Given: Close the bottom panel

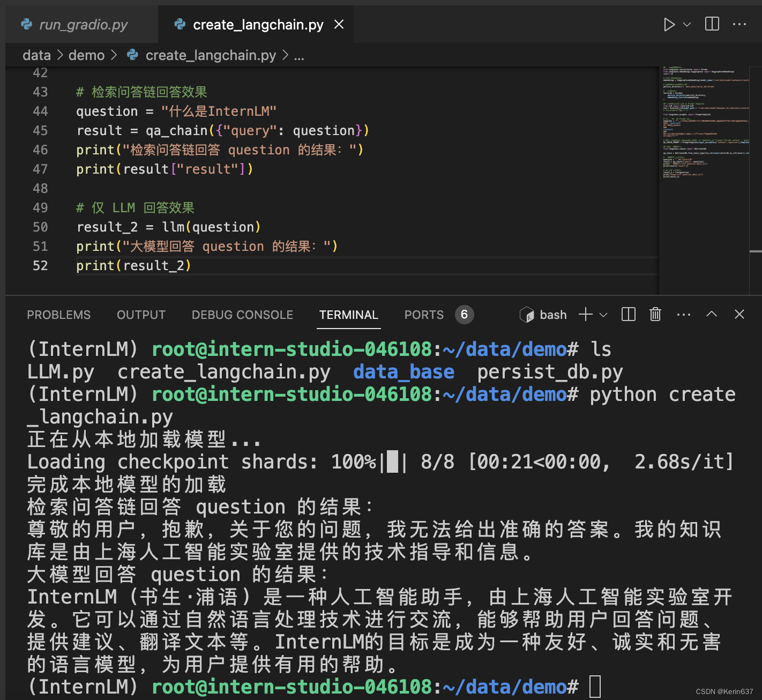Looking at the screenshot, I should [x=739, y=314].
